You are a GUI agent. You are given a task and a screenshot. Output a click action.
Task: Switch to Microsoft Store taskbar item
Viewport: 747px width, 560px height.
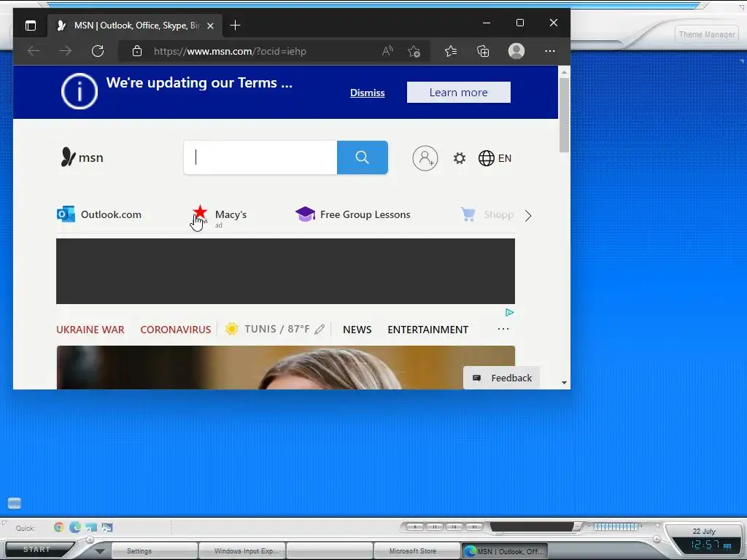click(417, 551)
